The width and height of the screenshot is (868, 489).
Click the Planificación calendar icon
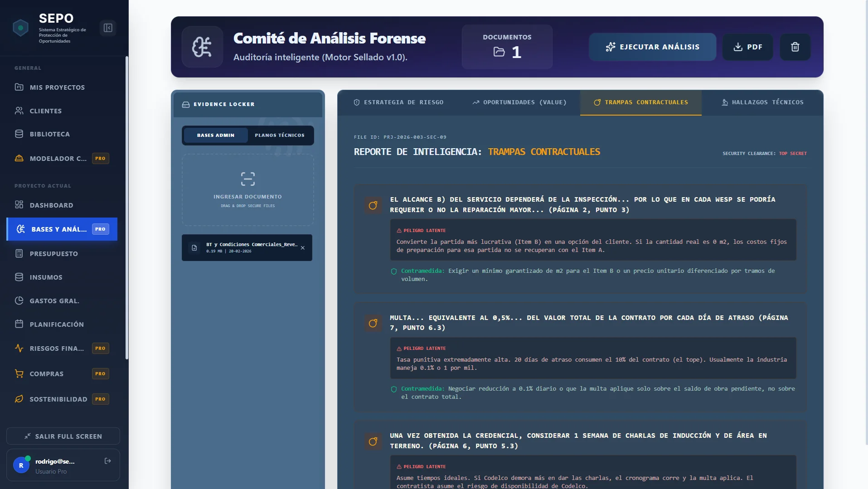tap(19, 324)
